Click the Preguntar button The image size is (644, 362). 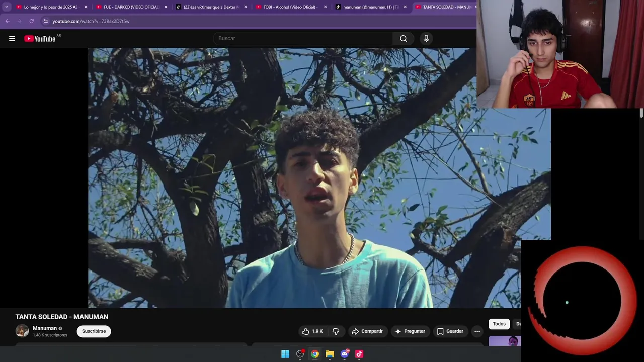coord(410,331)
